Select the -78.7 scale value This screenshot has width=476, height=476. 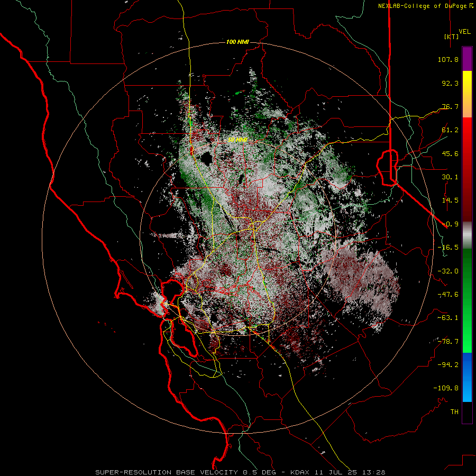(448, 342)
